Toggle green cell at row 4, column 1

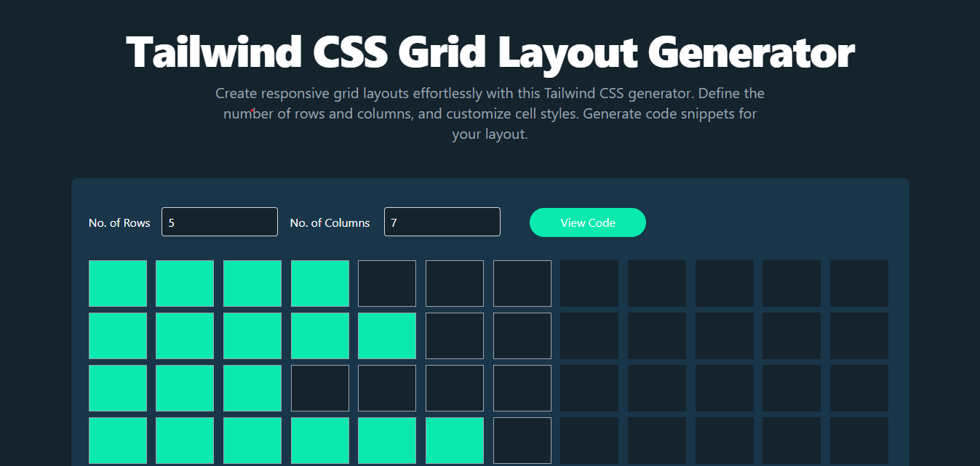pyautogui.click(x=118, y=441)
